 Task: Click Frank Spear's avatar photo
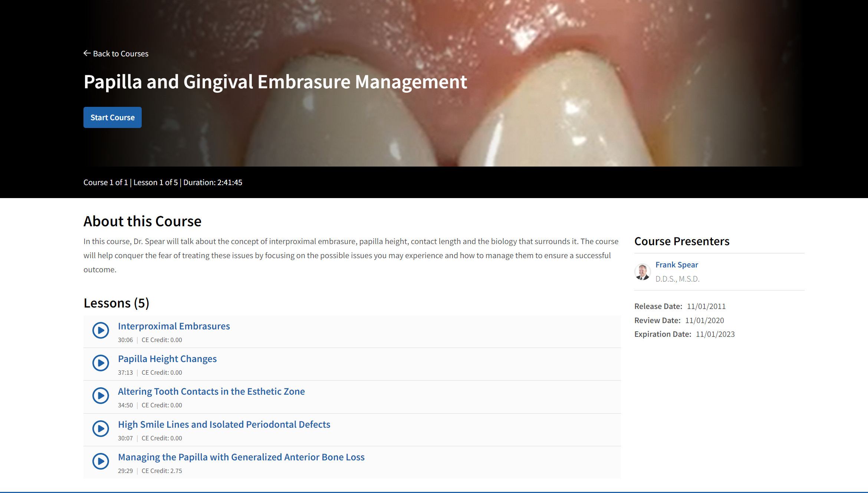pos(642,272)
